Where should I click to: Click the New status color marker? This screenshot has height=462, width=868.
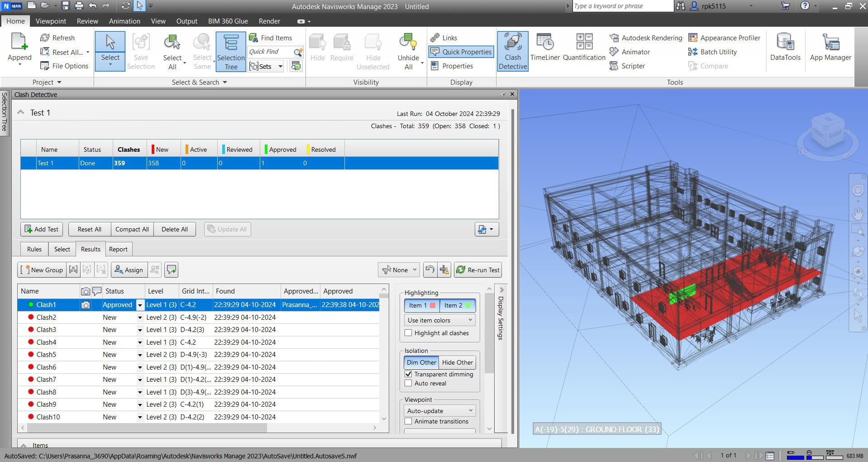(153, 149)
